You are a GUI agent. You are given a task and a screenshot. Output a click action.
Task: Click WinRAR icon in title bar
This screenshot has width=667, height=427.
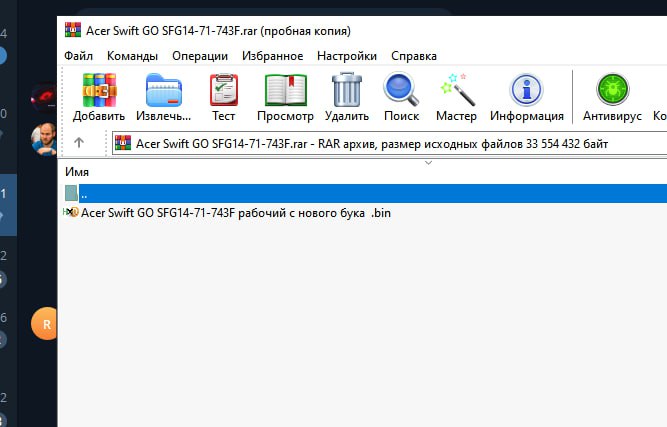pos(73,30)
